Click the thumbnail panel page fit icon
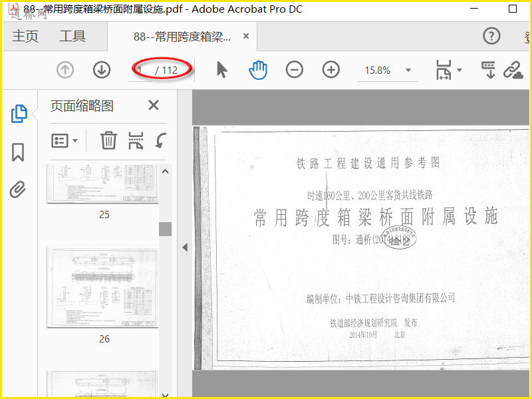Image resolution: width=532 pixels, height=399 pixels. coord(136,140)
